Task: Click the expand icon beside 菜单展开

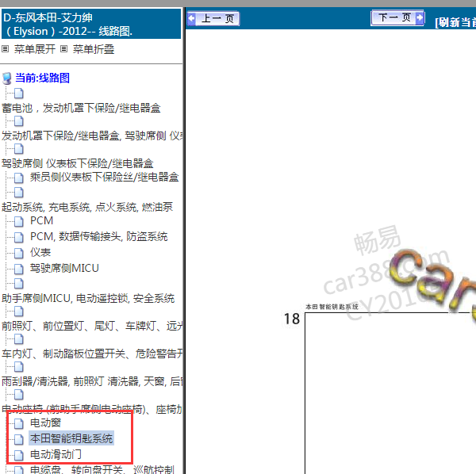Action: (6, 48)
